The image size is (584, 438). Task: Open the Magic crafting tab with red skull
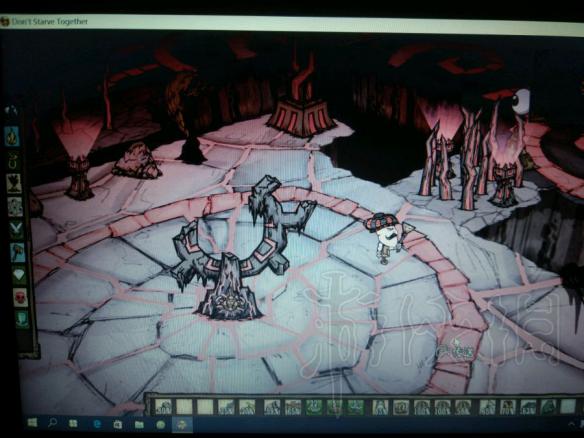(x=20, y=298)
